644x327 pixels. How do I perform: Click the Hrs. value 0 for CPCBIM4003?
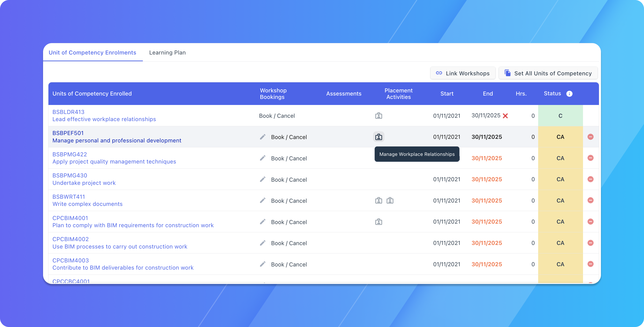point(533,264)
